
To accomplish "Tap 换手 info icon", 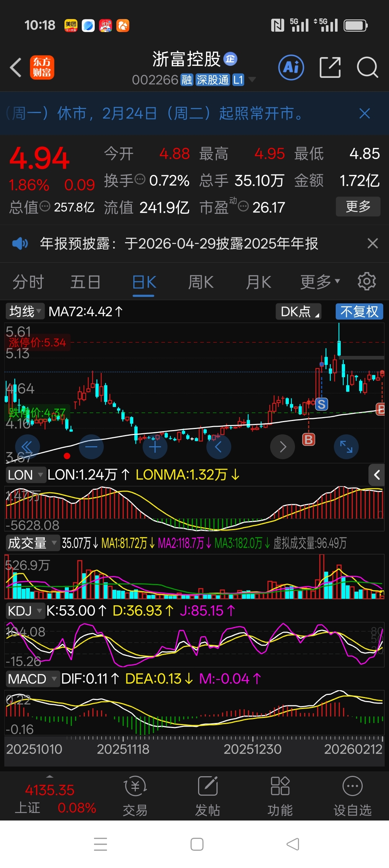I will coord(140,179).
